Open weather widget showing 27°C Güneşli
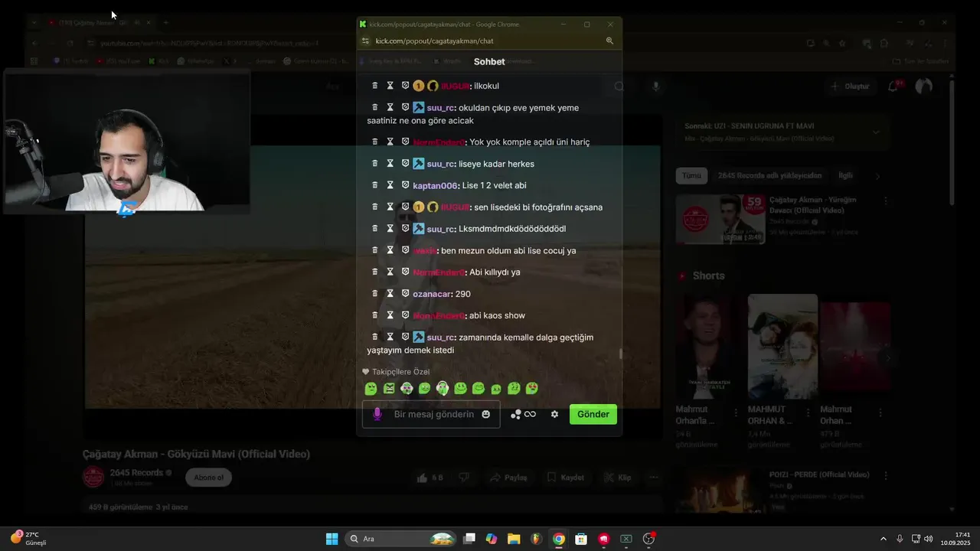 pos(28,539)
